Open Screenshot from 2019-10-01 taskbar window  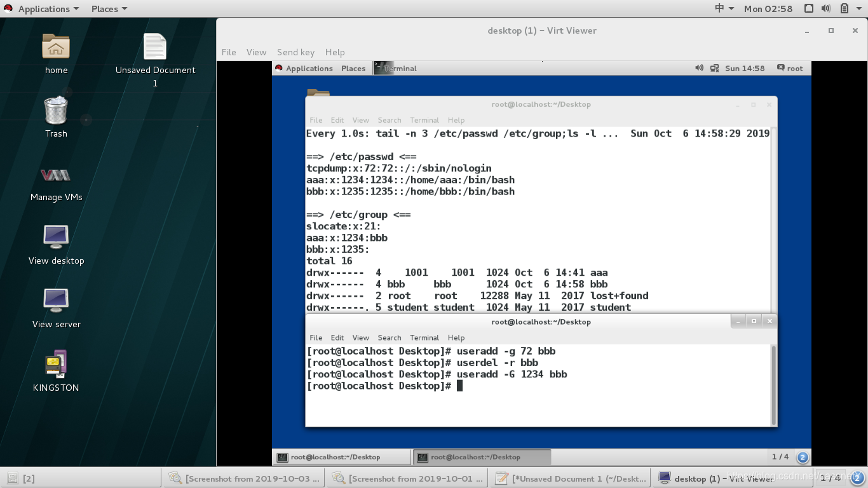(x=408, y=478)
